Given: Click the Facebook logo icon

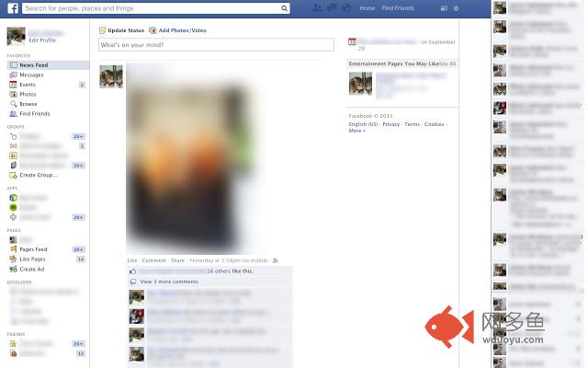Looking at the screenshot, I should click(x=14, y=8).
